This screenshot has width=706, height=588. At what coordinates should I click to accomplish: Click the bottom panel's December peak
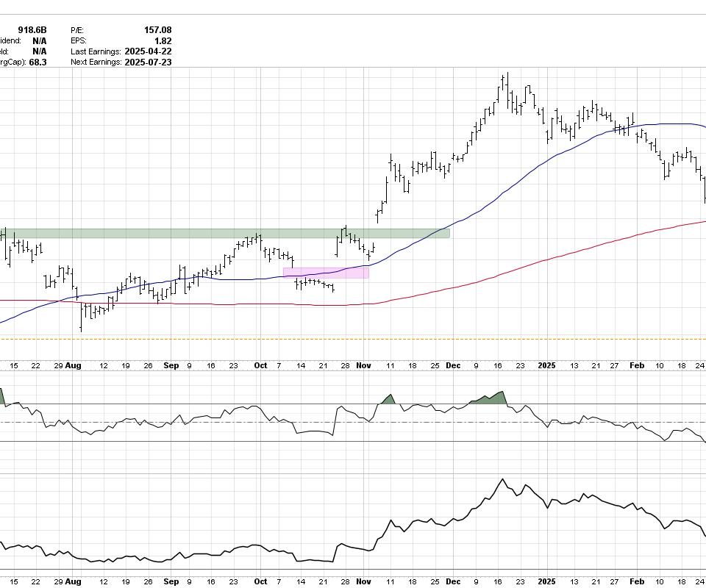click(503, 480)
